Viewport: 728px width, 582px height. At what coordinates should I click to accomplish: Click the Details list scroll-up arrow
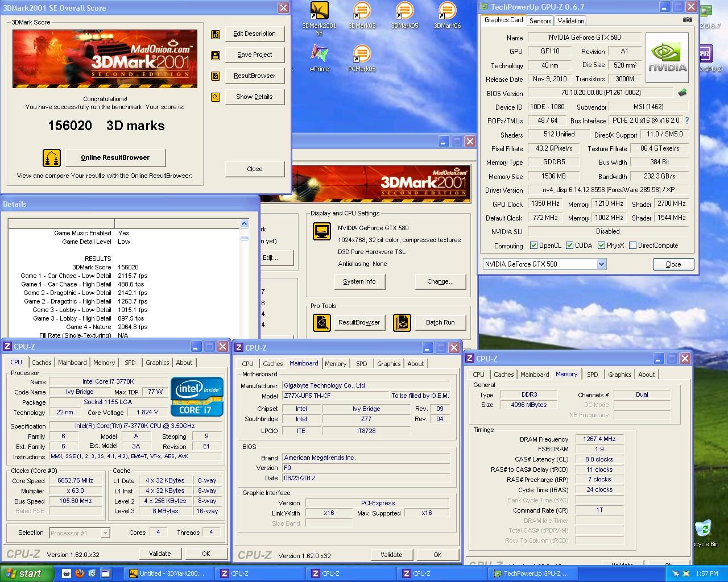click(x=245, y=224)
